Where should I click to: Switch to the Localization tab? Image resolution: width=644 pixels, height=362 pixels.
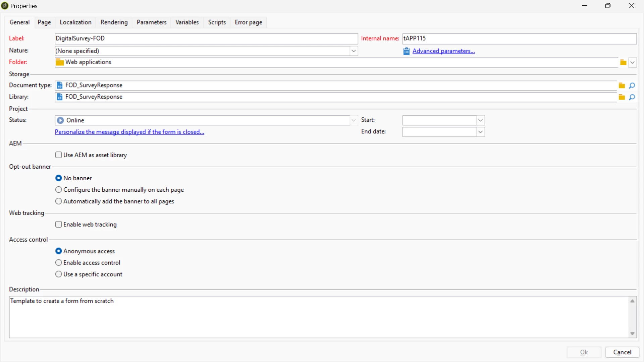[x=75, y=22]
